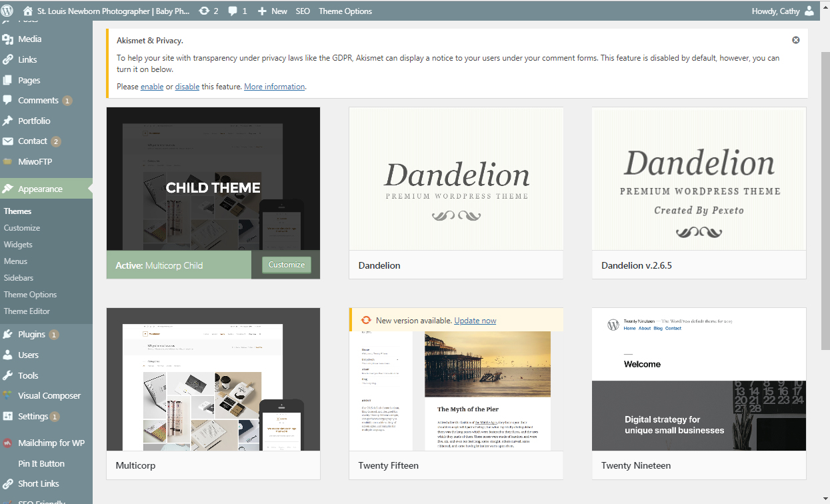
Task: Open the Child Theme screenshot thumbnail
Action: point(213,179)
